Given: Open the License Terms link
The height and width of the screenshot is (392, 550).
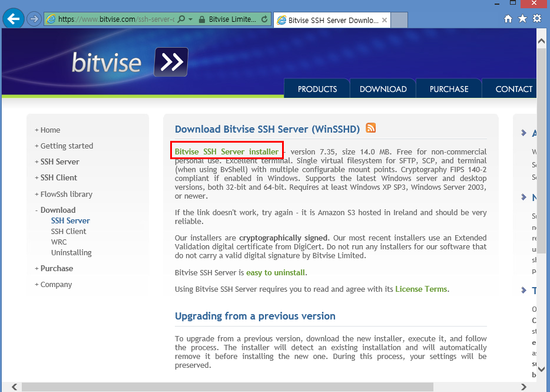Looking at the screenshot, I should click(x=421, y=289).
